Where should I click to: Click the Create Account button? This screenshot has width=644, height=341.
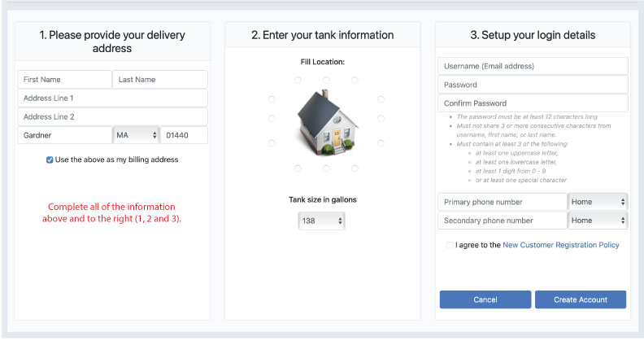581,299
